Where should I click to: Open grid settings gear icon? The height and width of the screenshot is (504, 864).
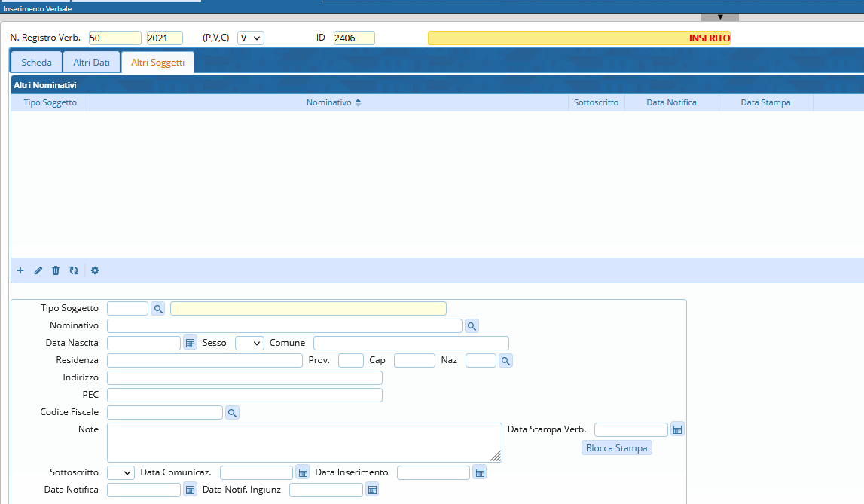(x=95, y=270)
